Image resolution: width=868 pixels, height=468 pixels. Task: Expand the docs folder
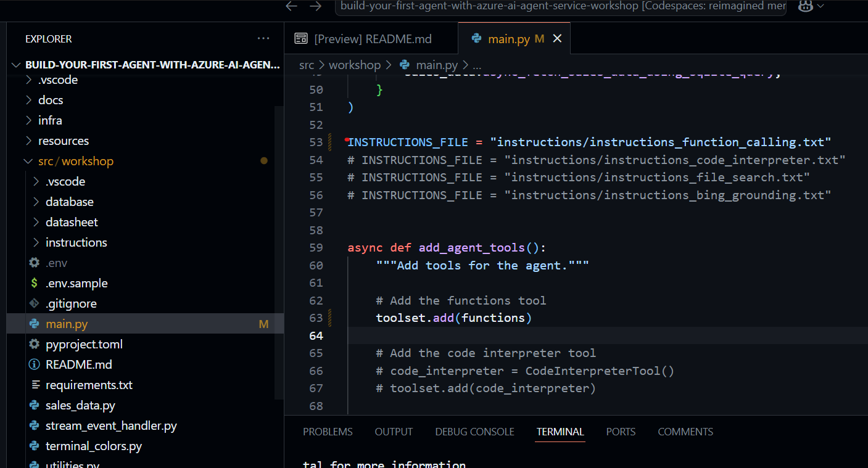tap(51, 100)
